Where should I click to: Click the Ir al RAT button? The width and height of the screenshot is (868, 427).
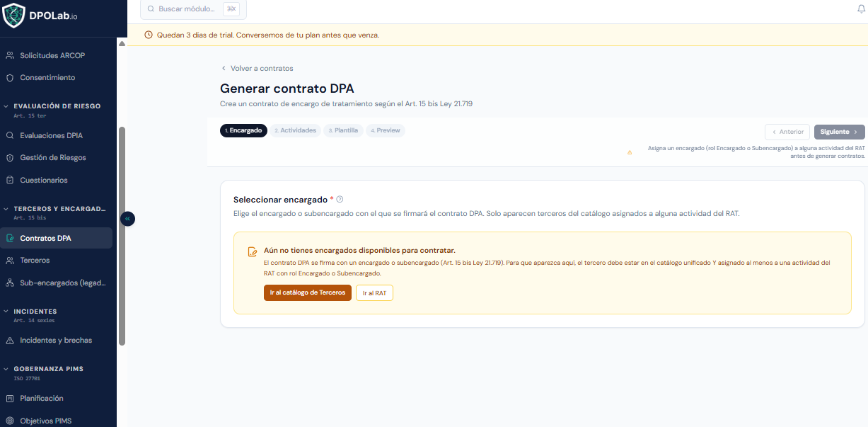point(374,292)
